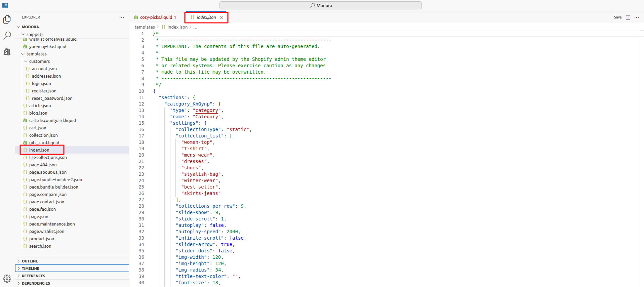This screenshot has width=644, height=287.
Task: Open addresses.json file
Action: coord(72,76)
